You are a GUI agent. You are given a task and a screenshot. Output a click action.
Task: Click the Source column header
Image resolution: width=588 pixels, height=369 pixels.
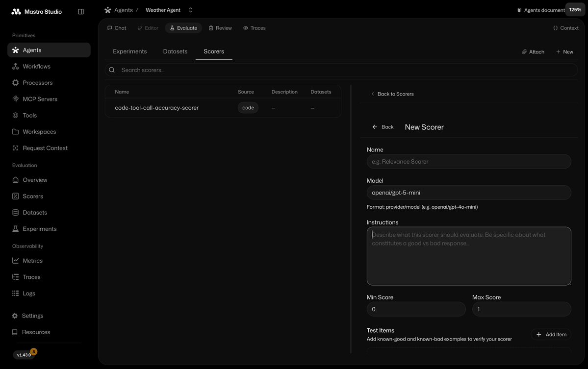[x=246, y=92]
